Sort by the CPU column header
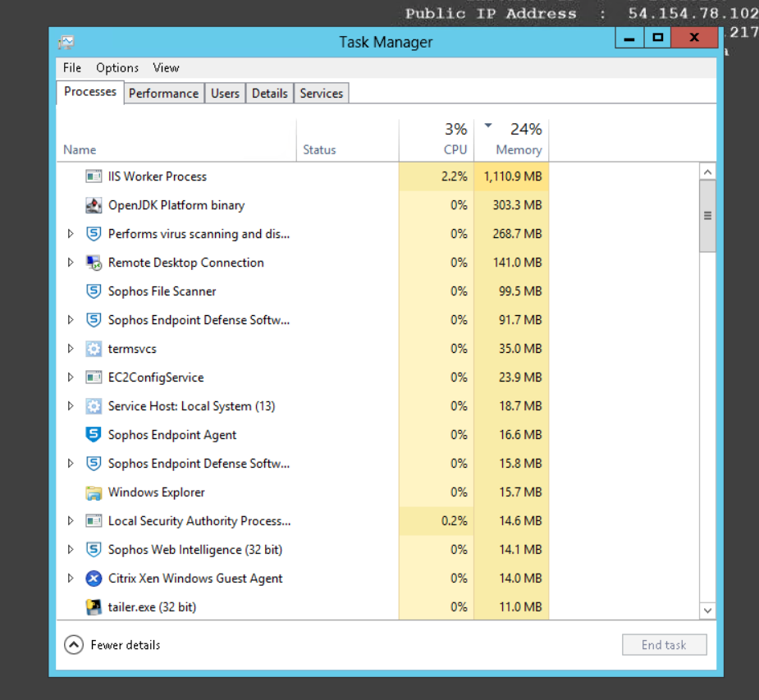The image size is (759, 700). click(x=455, y=150)
